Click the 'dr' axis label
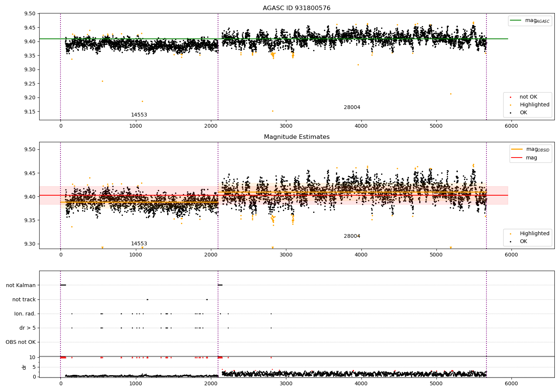Viewport: 560px width, 392px height. (24, 367)
